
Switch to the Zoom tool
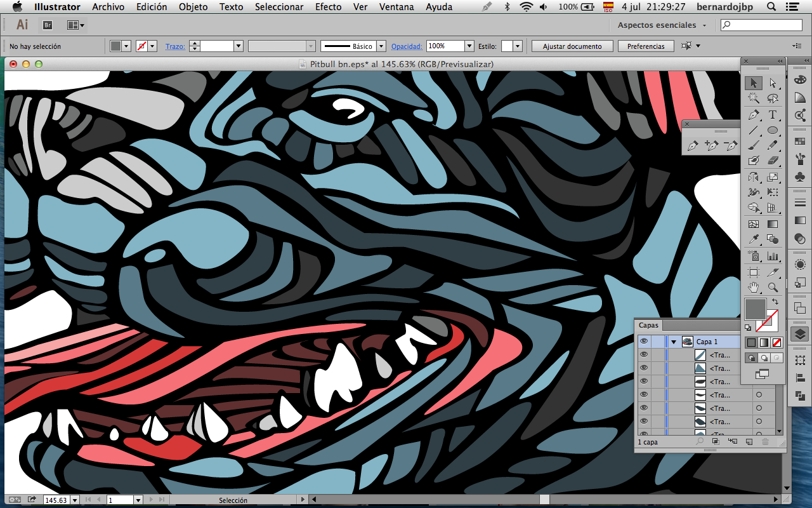click(x=773, y=288)
